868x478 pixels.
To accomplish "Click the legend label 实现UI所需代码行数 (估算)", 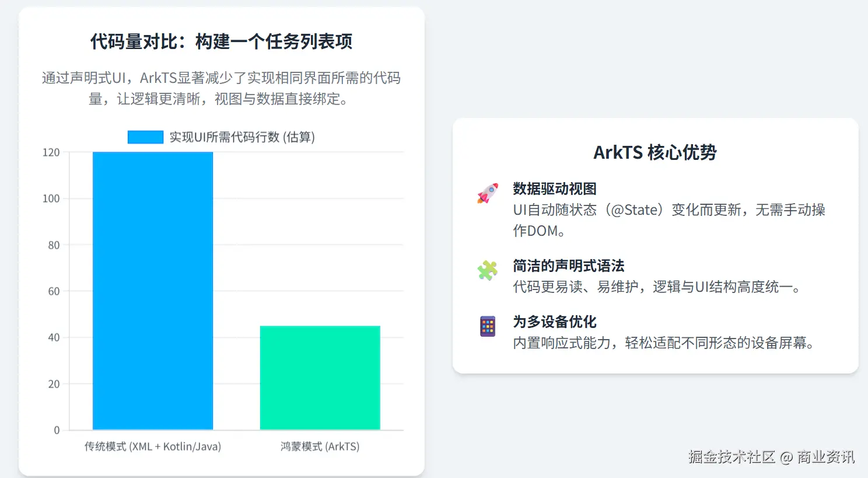I will click(x=242, y=137).
